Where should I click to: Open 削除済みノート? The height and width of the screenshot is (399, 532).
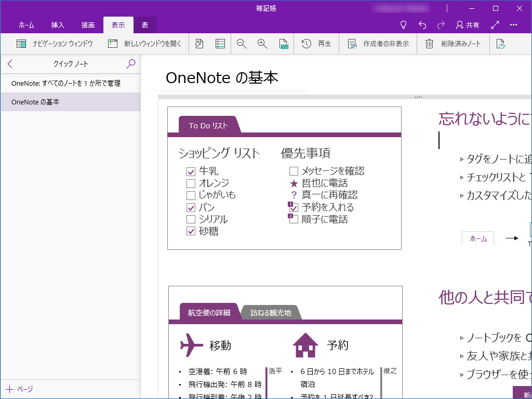(453, 44)
